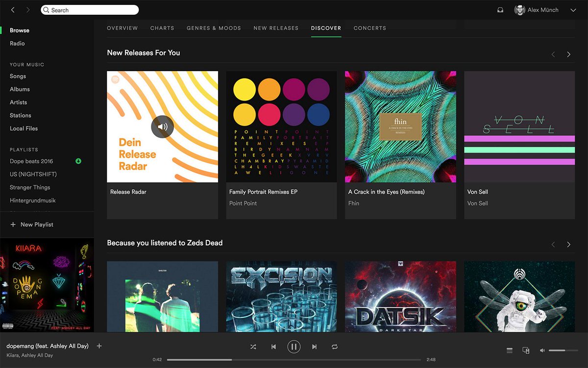This screenshot has height=368, width=588.
Task: Switch to the Charts tab
Action: [x=162, y=28]
